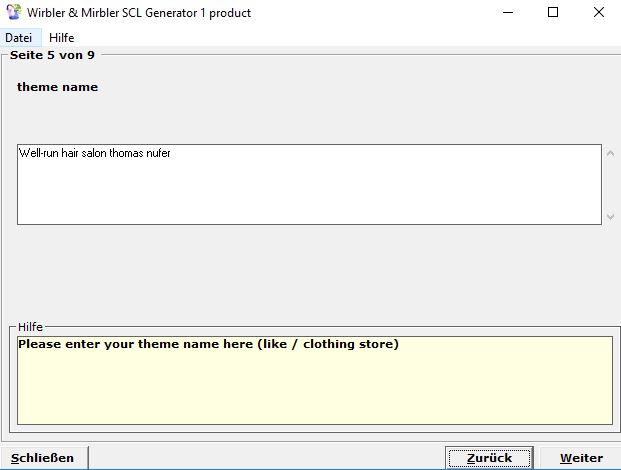Click the empty white area of the theme name box
This screenshot has height=470, width=621.
click(x=300, y=195)
